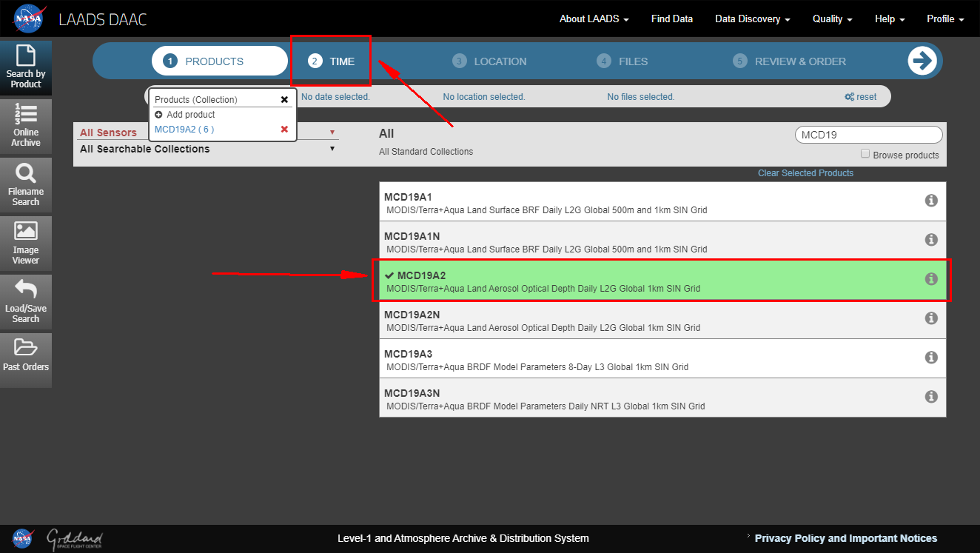980x553 pixels.
Task: Open Past Orders sidebar icon
Action: coord(26,360)
